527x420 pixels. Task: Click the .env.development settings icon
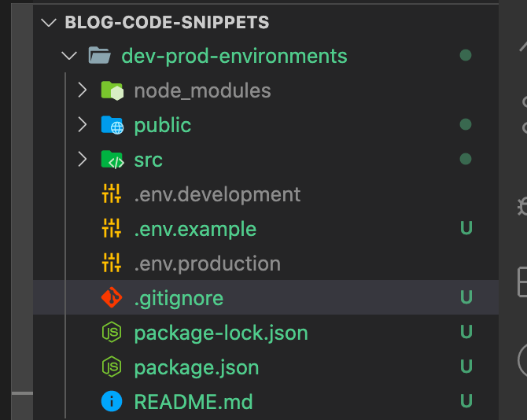112,193
